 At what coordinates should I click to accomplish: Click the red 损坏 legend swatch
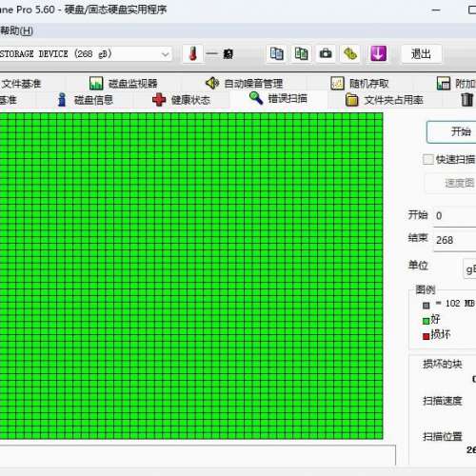pyautogui.click(x=426, y=336)
